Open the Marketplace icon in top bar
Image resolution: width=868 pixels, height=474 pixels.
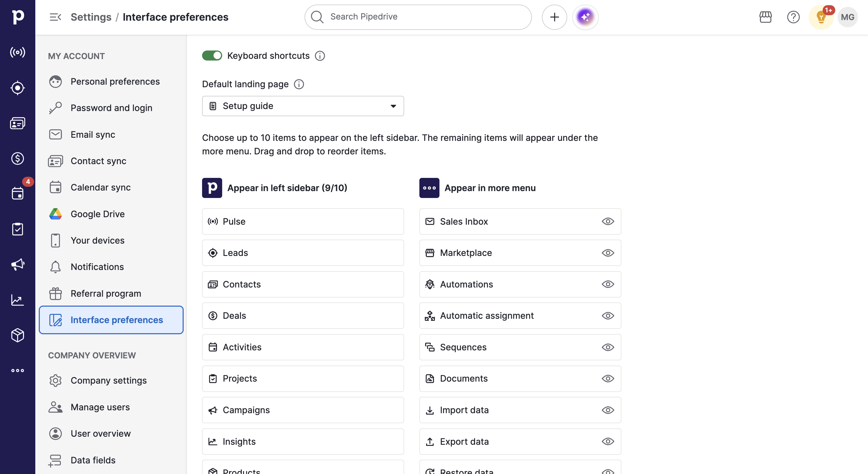click(765, 17)
